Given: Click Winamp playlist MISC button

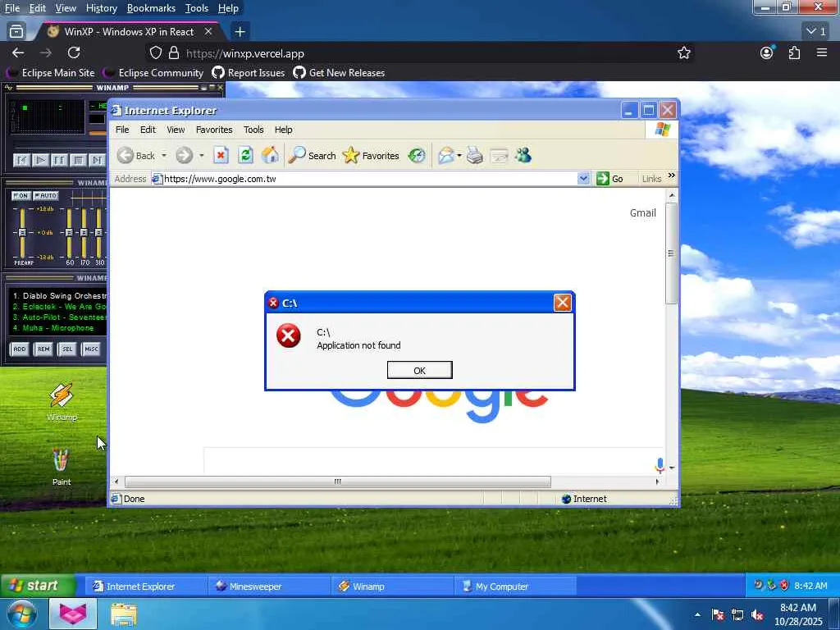Looking at the screenshot, I should (91, 349).
